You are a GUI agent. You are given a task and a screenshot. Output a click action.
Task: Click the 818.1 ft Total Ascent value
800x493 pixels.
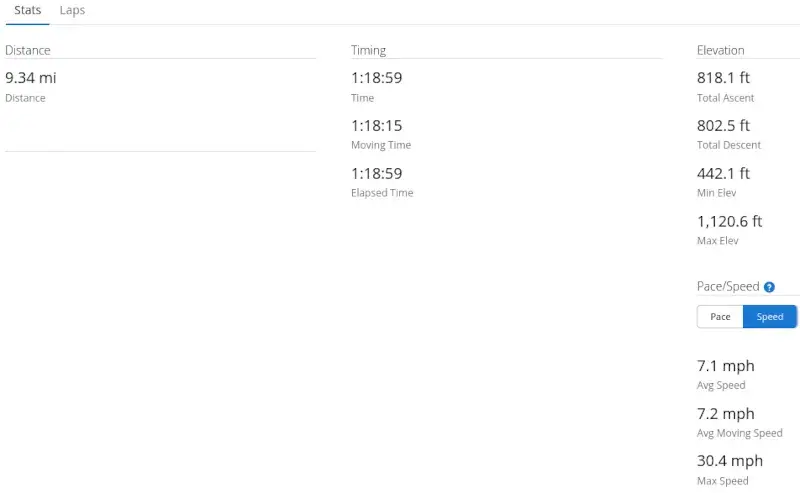[723, 78]
